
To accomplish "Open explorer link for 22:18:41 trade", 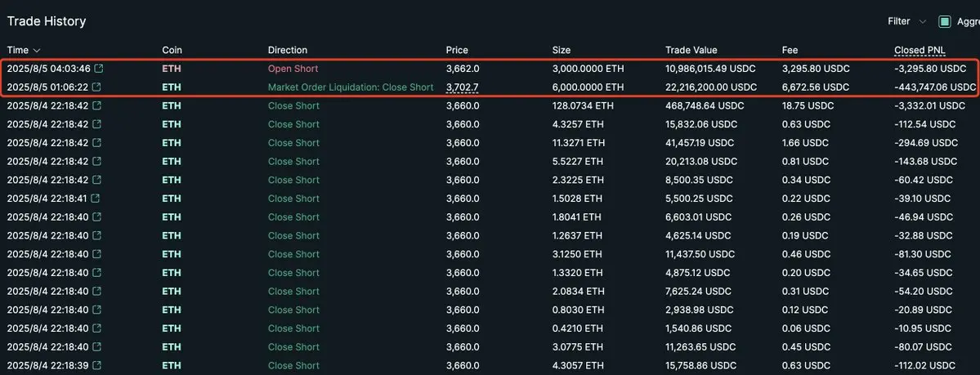I will (x=96, y=199).
